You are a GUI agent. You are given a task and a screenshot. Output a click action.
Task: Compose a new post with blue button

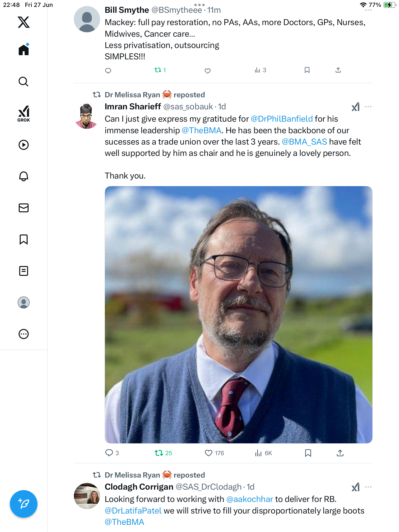(x=24, y=504)
